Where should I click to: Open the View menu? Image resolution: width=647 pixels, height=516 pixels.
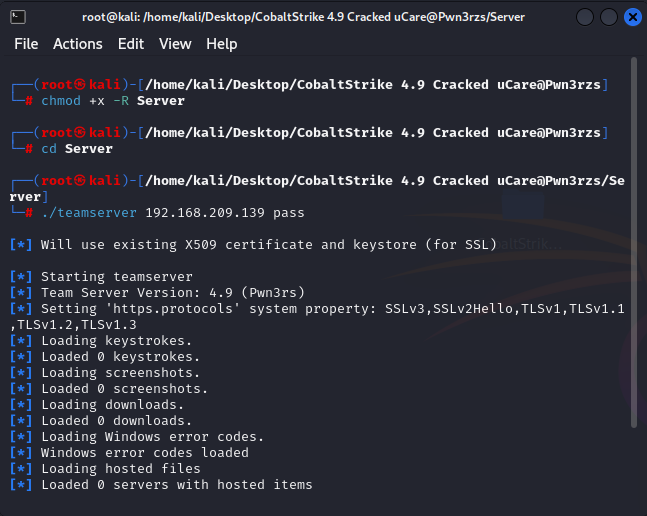175,44
